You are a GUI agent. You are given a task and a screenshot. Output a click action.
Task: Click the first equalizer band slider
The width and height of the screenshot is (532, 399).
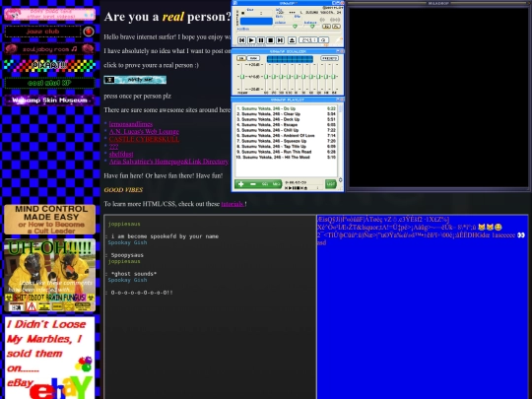point(266,77)
